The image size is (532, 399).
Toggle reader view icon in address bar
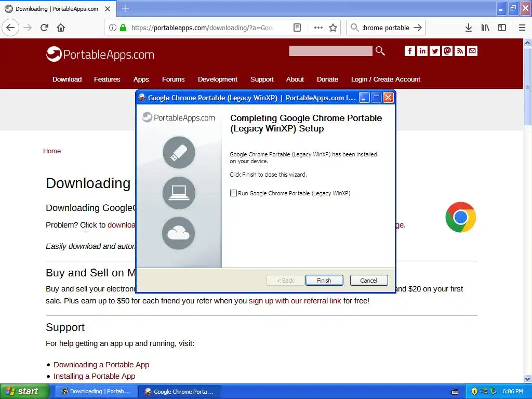[x=297, y=28]
